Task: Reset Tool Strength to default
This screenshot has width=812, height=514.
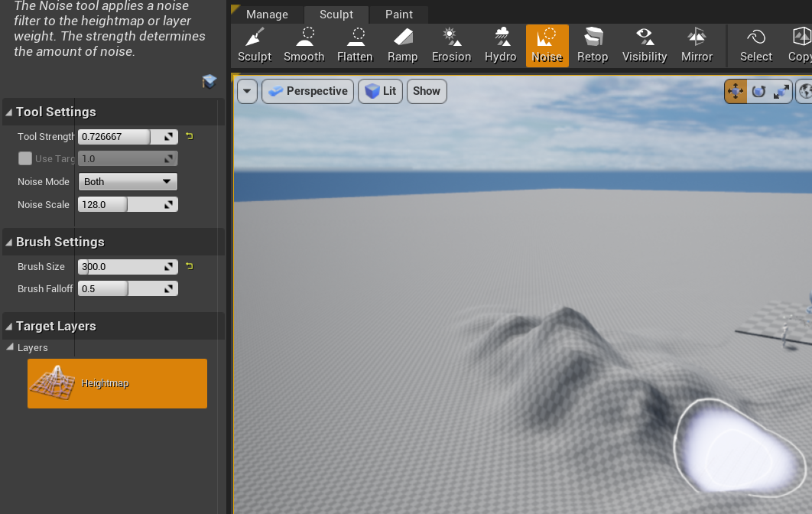Action: click(190, 136)
